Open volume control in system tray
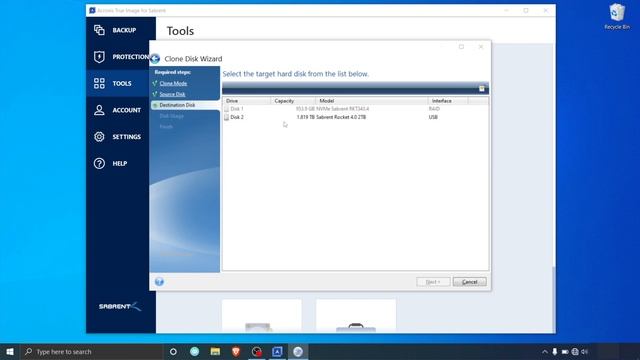Screen dimensions: 640x360 click(584, 351)
